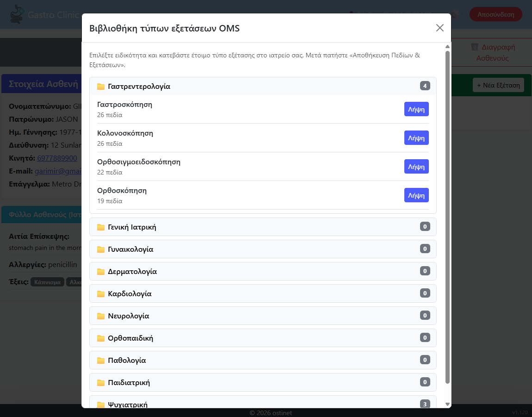Click the Gastro Clinic stomach logo
Viewport: 532px width, 417px height.
pos(17,14)
